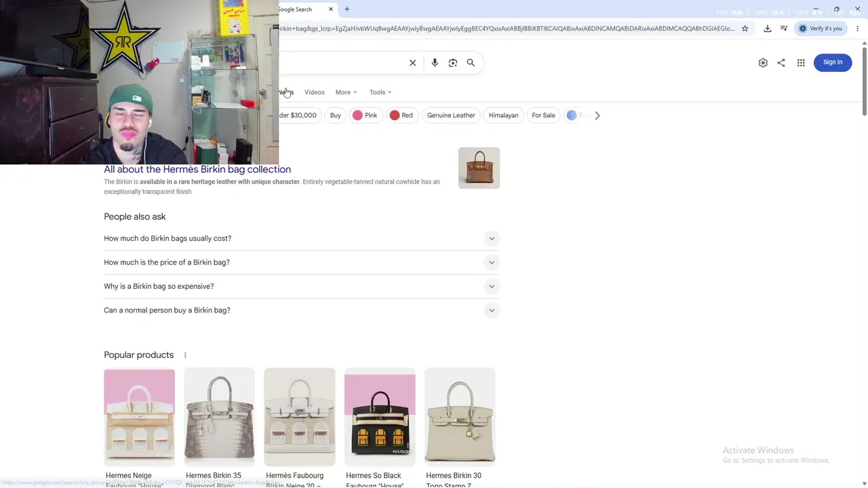
Task: Click the share icon near Sign in
Action: coord(781,62)
